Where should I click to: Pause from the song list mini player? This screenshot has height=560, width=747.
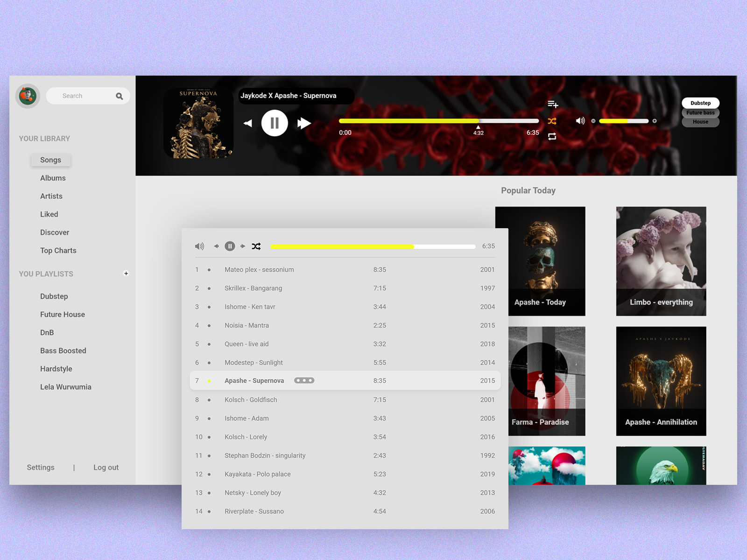pos(230,246)
